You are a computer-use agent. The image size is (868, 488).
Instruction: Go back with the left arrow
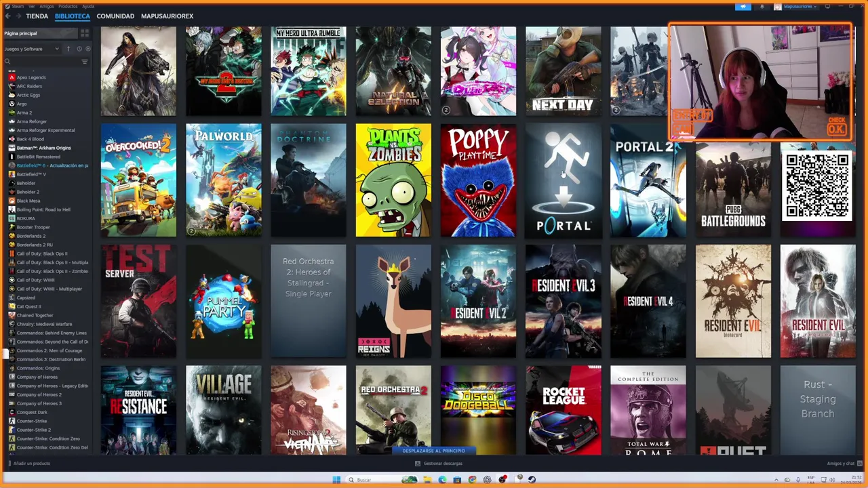point(7,16)
